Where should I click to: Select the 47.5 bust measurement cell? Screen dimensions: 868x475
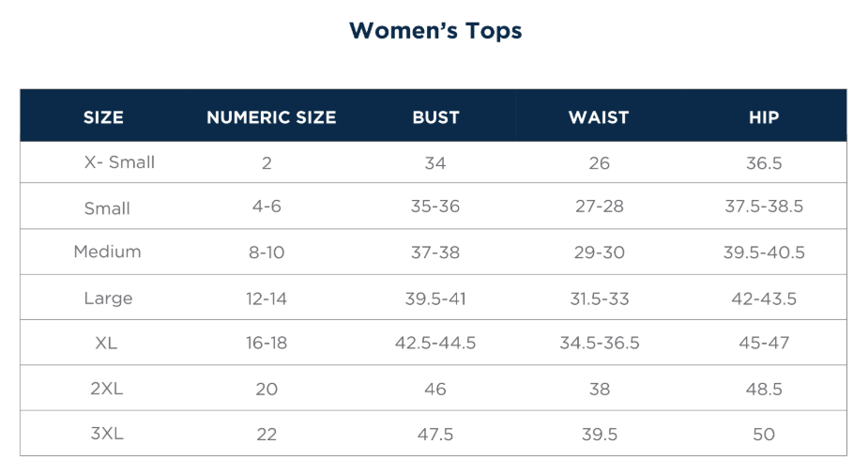click(x=435, y=434)
